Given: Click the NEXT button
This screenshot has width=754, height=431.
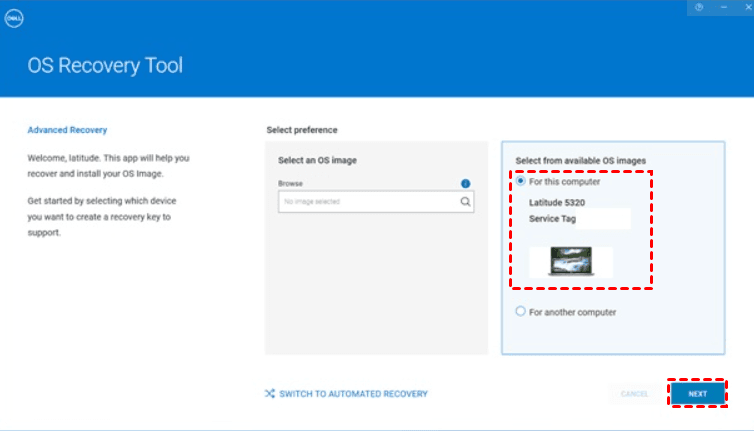Looking at the screenshot, I should pos(698,393).
